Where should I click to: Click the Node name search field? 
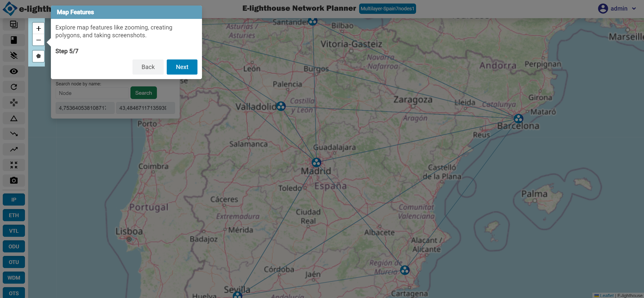pos(92,93)
